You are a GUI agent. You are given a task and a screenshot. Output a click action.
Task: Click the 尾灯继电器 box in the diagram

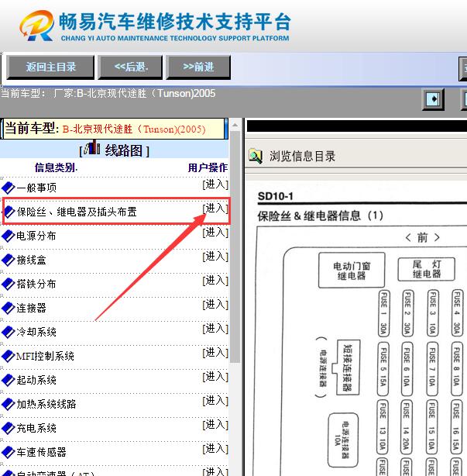tap(427, 269)
